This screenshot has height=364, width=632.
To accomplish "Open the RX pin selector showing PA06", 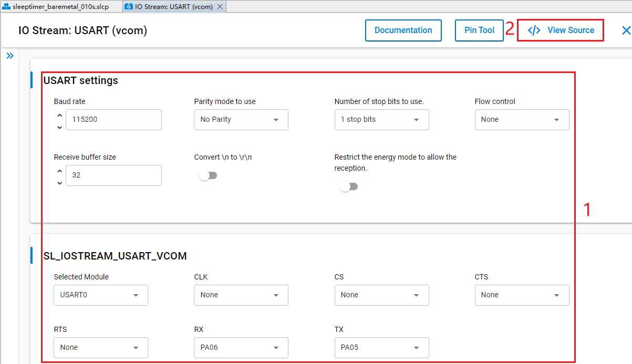I will pos(241,347).
